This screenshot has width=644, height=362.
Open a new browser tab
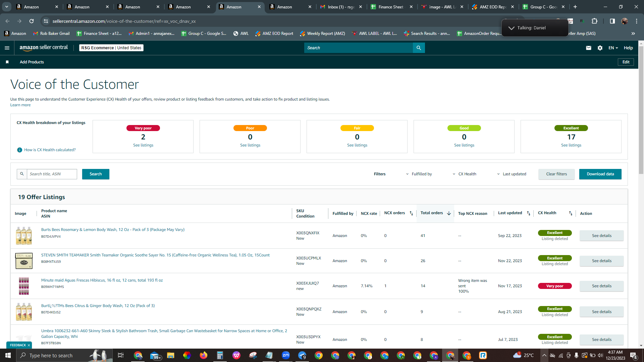[575, 7]
